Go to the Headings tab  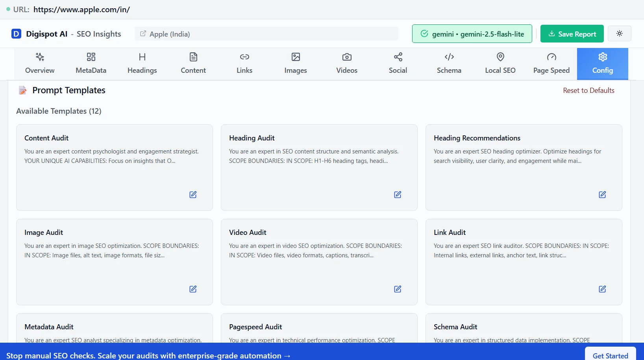(142, 64)
